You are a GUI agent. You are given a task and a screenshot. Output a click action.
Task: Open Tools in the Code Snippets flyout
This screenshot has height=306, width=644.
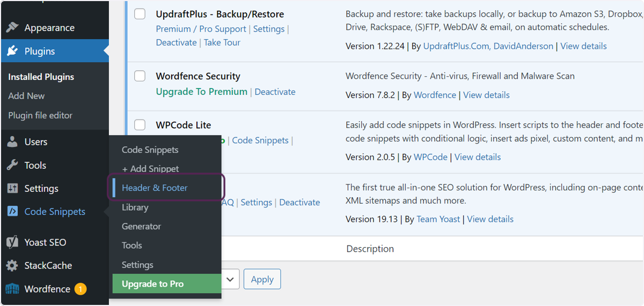pos(131,245)
